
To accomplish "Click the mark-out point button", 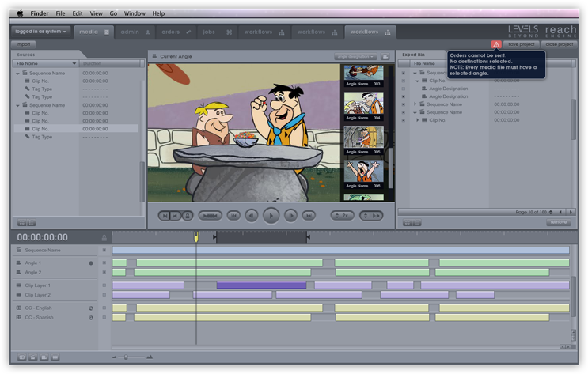I will click(175, 216).
